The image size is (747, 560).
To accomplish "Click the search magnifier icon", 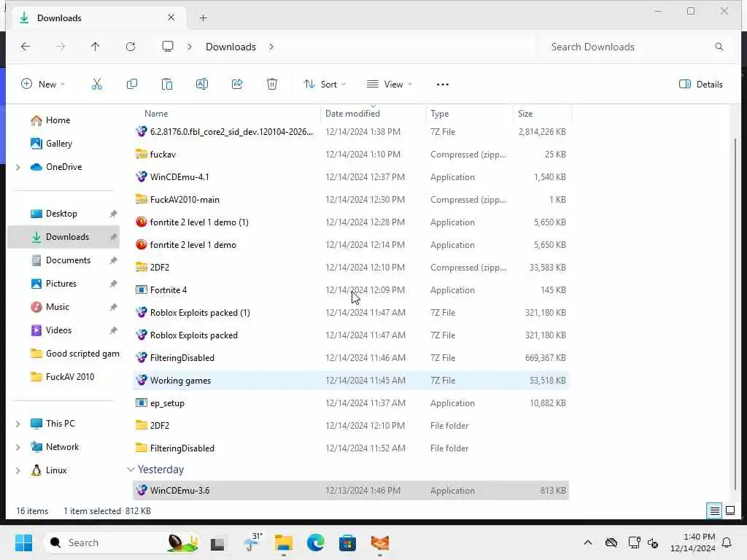I will pyautogui.click(x=719, y=47).
